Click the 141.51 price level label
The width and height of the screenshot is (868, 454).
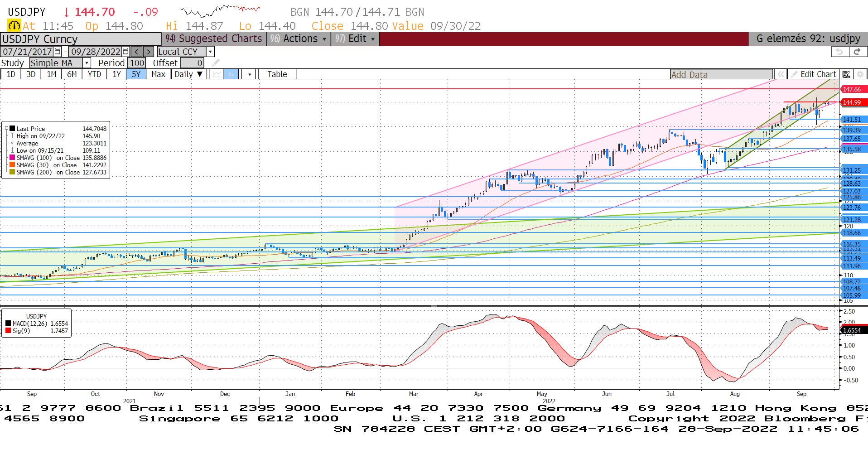(x=854, y=120)
